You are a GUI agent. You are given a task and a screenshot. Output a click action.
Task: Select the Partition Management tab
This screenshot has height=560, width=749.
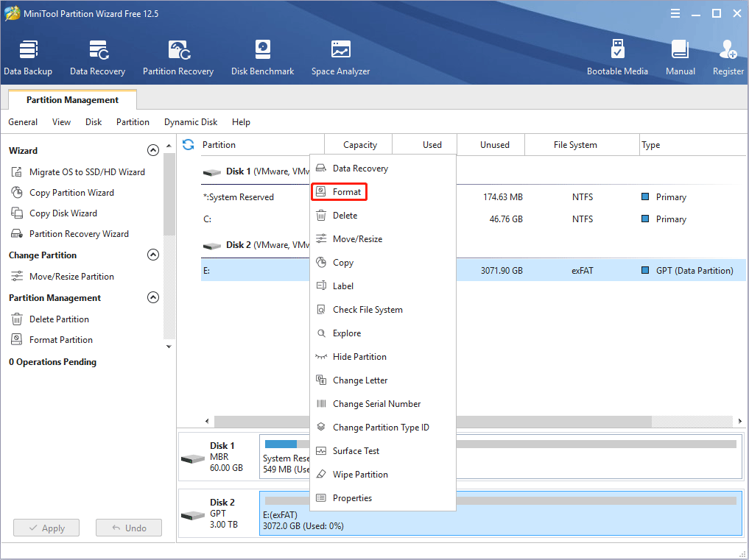point(73,100)
